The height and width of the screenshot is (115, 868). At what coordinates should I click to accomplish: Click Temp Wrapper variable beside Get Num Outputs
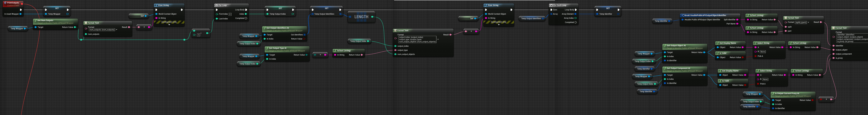(x=18, y=29)
